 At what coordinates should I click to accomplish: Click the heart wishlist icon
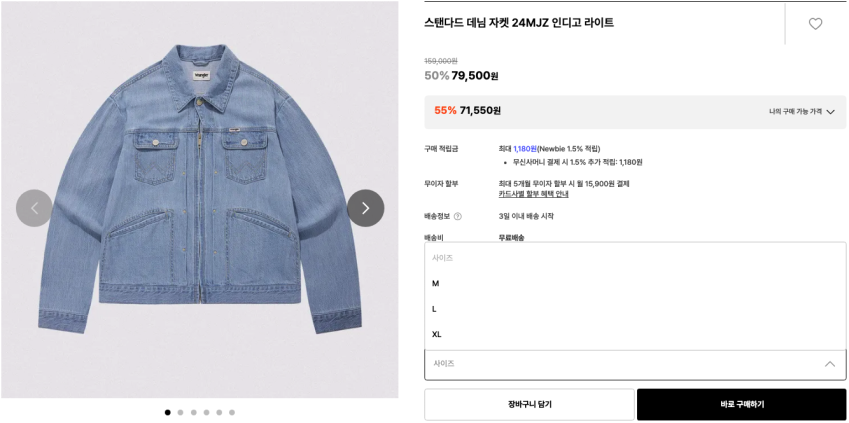[x=815, y=24]
